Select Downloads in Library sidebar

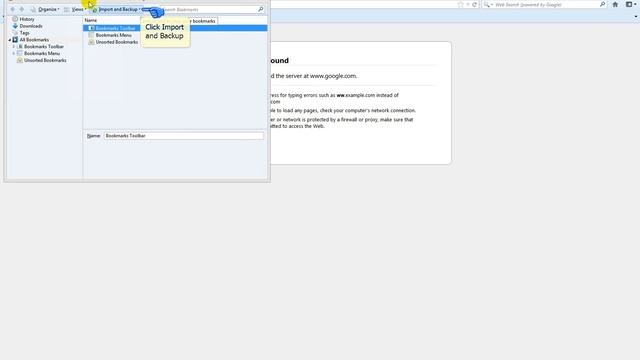click(31, 26)
